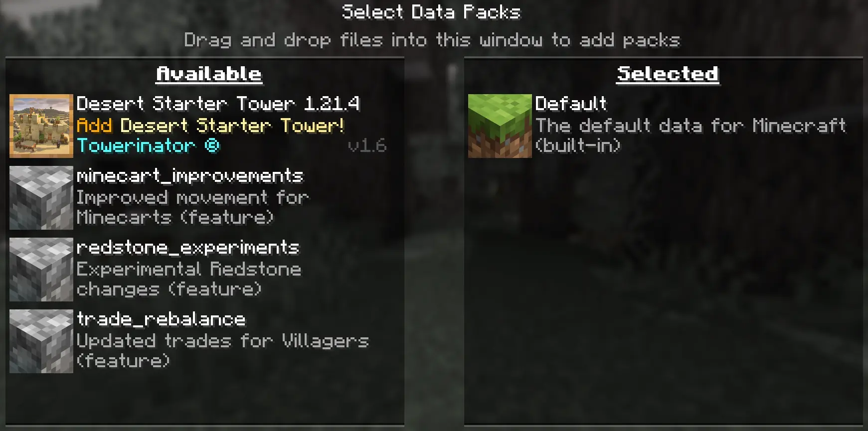Click the Selected list header
The image size is (868, 431).
[x=668, y=74]
